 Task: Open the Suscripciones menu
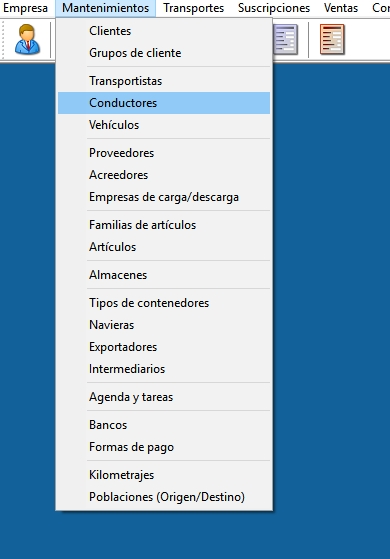tap(274, 8)
